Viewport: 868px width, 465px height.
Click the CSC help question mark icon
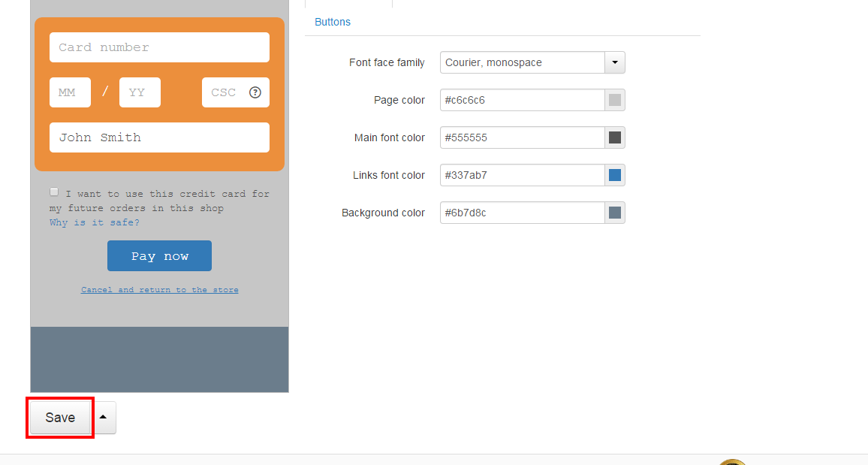pos(255,92)
